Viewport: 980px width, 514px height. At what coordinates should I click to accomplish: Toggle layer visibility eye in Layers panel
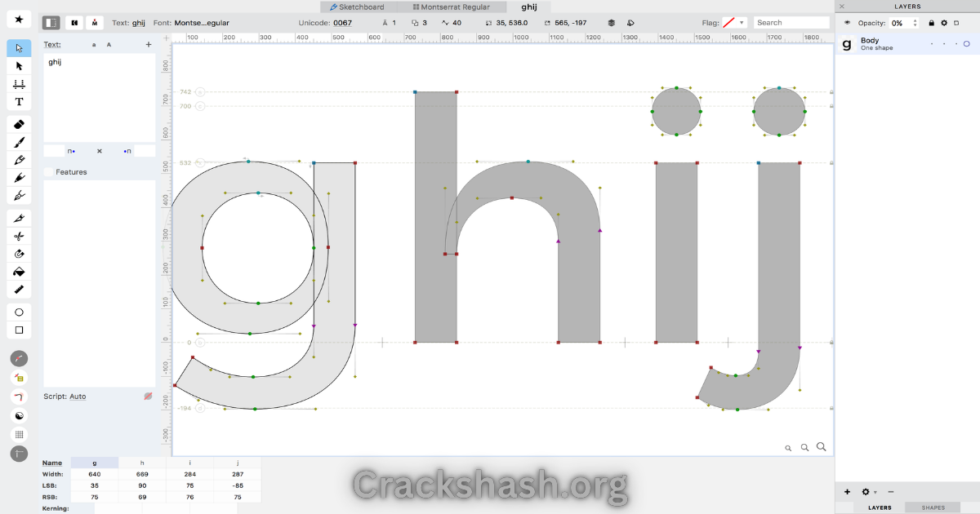(x=847, y=23)
